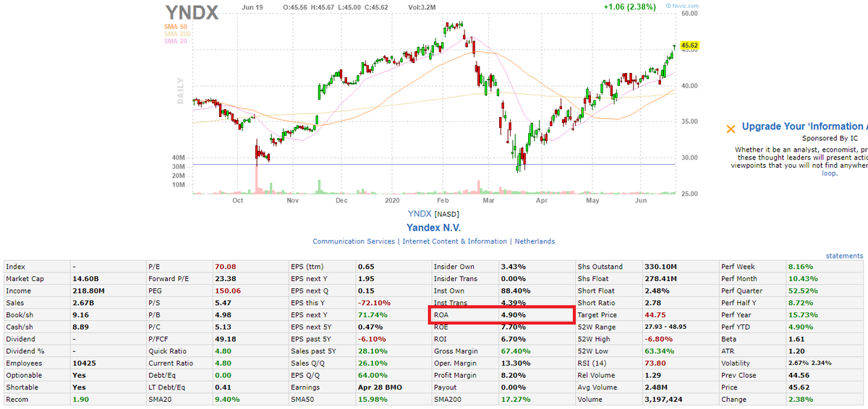Open the YNDX ticker link below chart
This screenshot has height=409, width=868.
click(419, 213)
